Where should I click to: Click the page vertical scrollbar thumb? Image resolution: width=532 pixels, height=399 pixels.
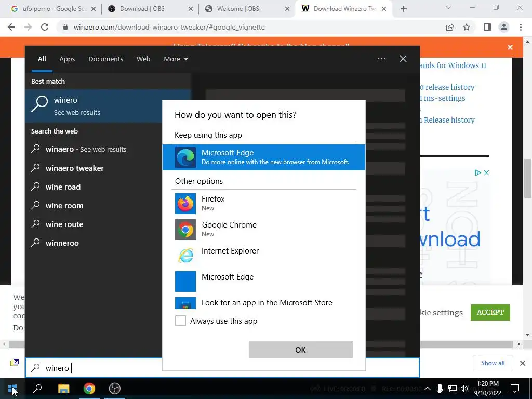527,178
